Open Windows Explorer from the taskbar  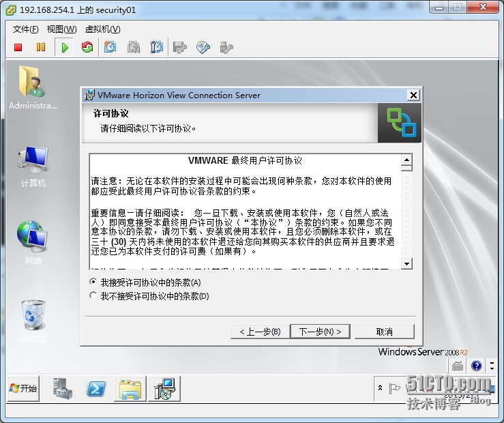(x=130, y=389)
